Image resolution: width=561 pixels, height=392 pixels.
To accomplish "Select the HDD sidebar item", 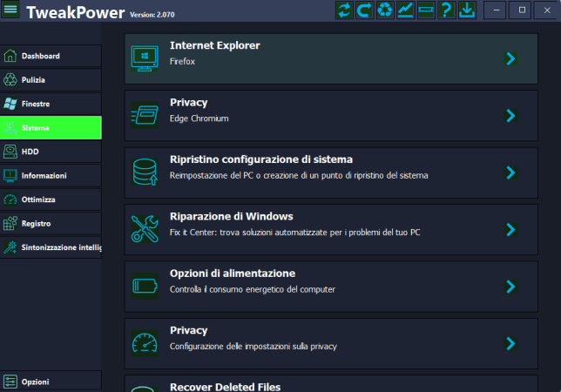I will (30, 152).
